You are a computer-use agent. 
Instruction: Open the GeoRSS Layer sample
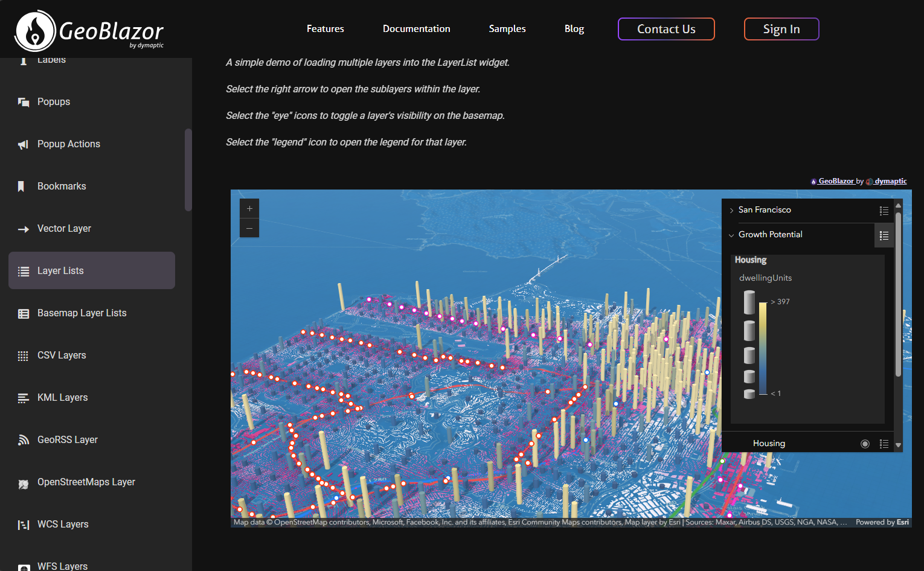coord(67,440)
